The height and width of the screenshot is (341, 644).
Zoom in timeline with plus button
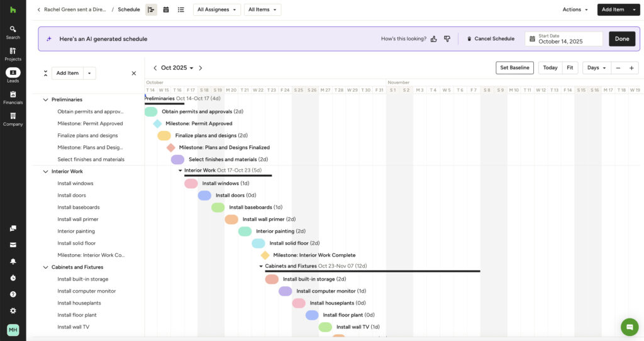631,68
